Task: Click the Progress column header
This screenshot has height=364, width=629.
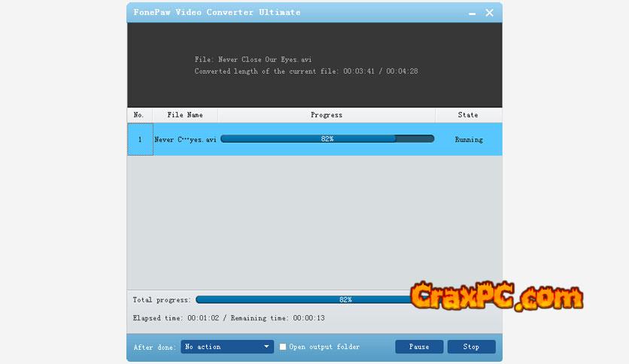Action: [x=327, y=115]
